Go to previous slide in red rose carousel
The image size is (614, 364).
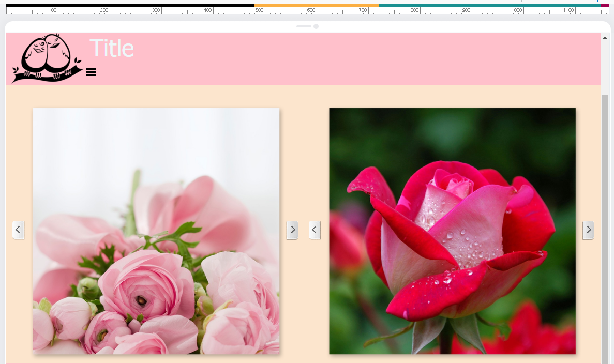point(315,230)
